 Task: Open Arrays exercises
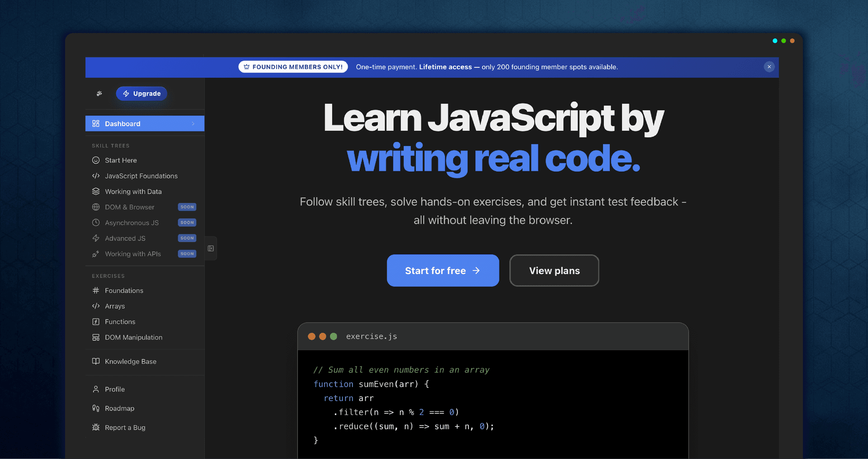pyautogui.click(x=145, y=306)
